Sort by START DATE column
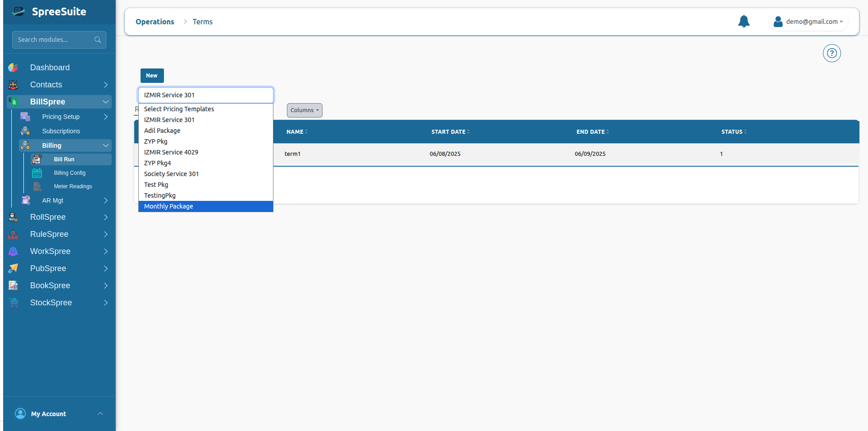868x431 pixels. point(450,132)
